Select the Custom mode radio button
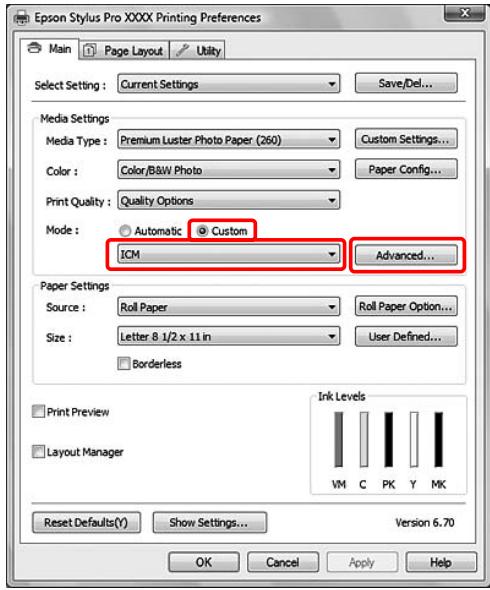This screenshot has height=590, width=490. click(222, 231)
